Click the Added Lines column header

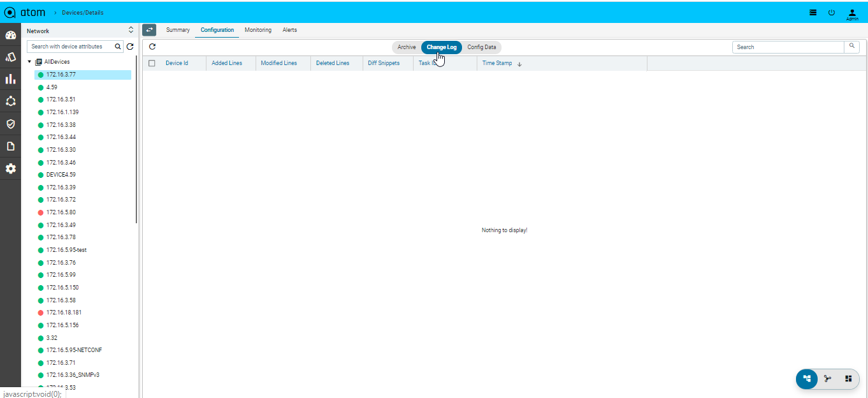227,63
